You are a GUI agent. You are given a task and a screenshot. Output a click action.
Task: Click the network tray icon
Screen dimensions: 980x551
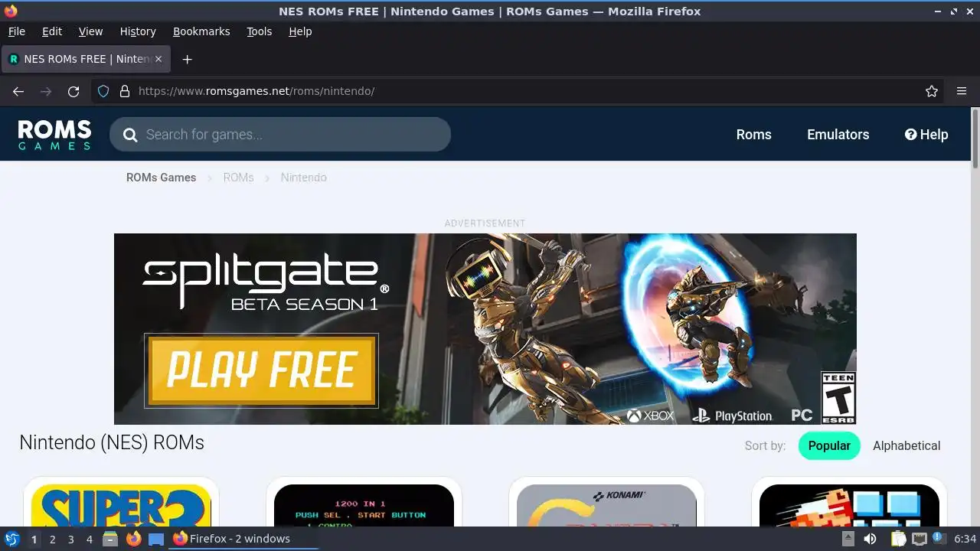919,539
